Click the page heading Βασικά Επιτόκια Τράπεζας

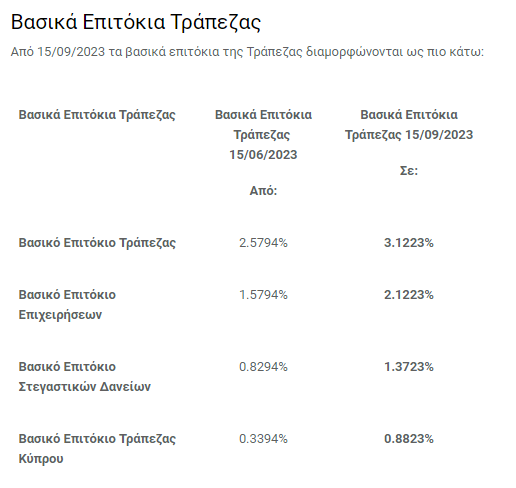(136, 23)
